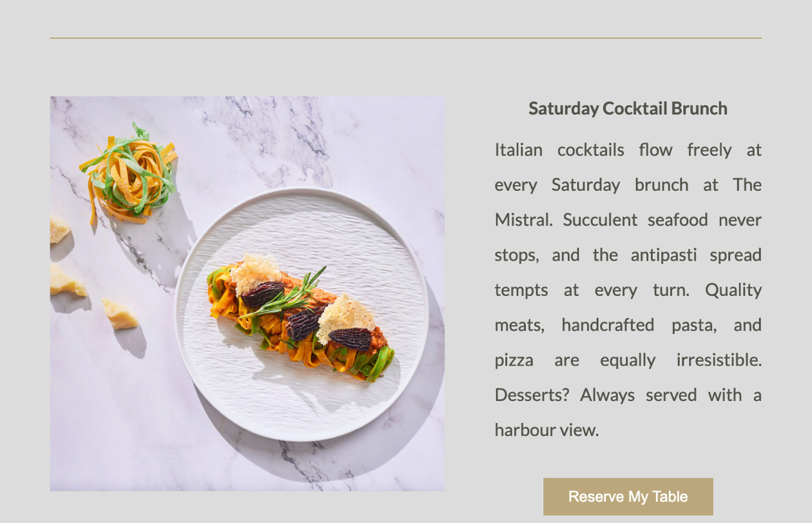
Task: Click the gold horizontal divider line
Action: (406, 38)
